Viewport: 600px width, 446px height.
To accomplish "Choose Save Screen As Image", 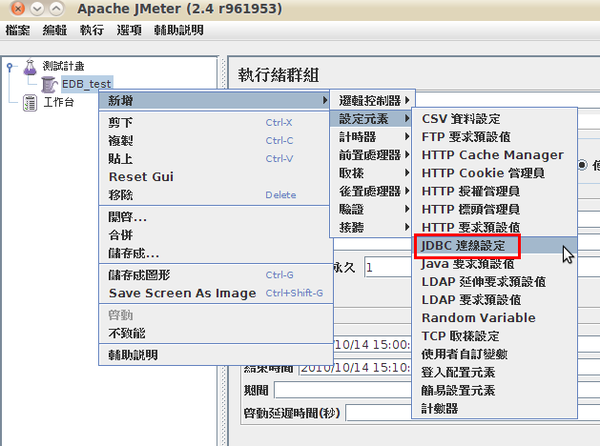I will point(215,293).
